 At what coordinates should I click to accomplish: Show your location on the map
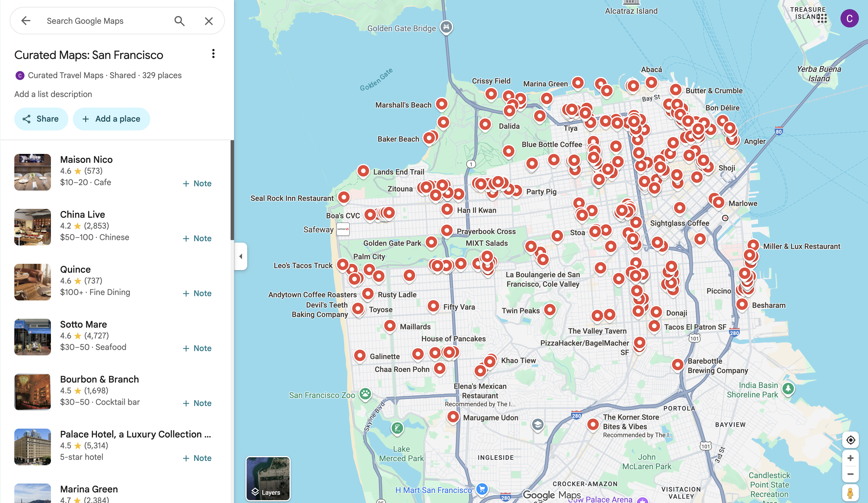point(851,440)
